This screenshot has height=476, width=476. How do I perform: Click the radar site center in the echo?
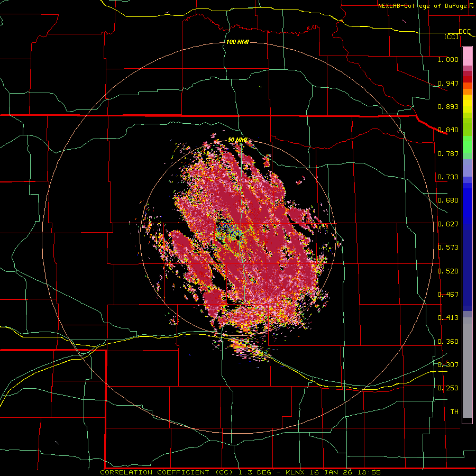[x=239, y=239]
